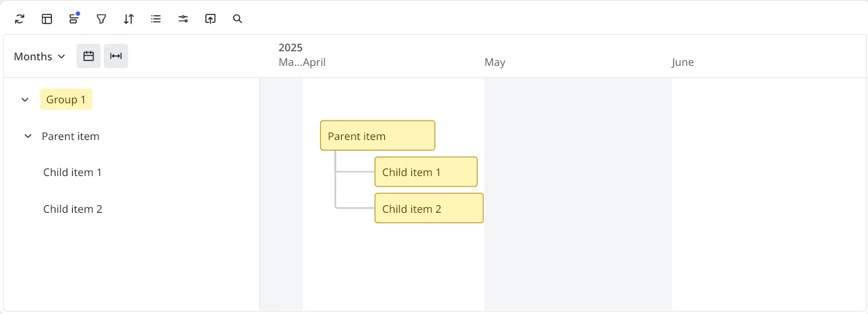Image resolution: width=868 pixels, height=314 pixels.
Task: Click the export share icon
Action: point(211,19)
